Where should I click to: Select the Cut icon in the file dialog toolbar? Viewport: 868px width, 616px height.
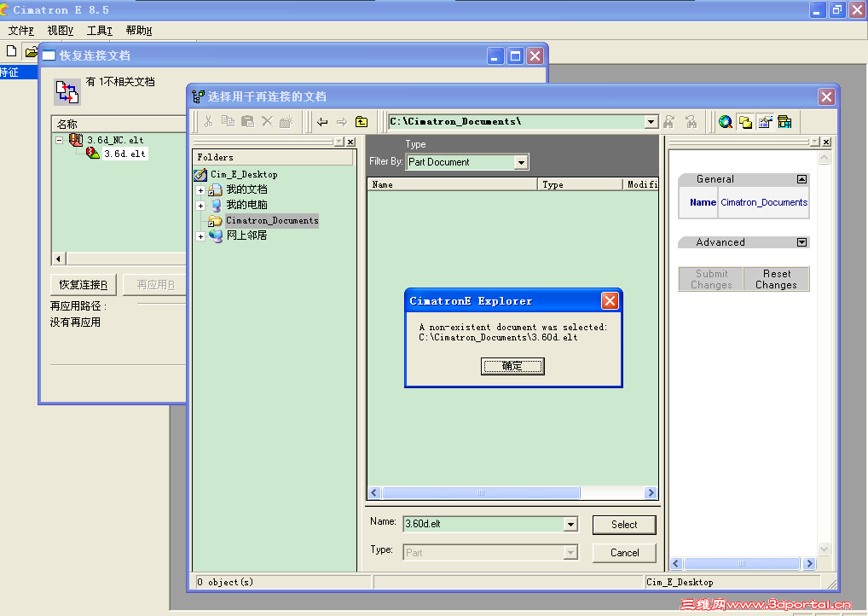click(x=208, y=122)
